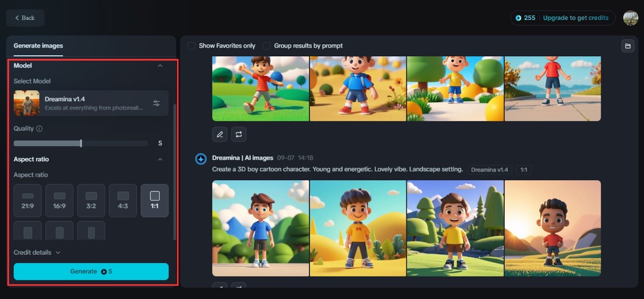
Task: Switch to Generate images tab
Action: tap(38, 46)
